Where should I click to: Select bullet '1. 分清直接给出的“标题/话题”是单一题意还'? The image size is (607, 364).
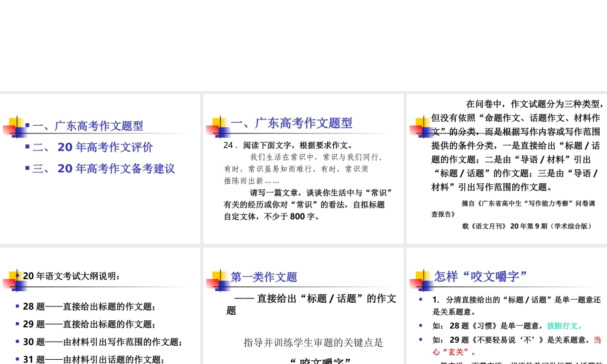517,300
